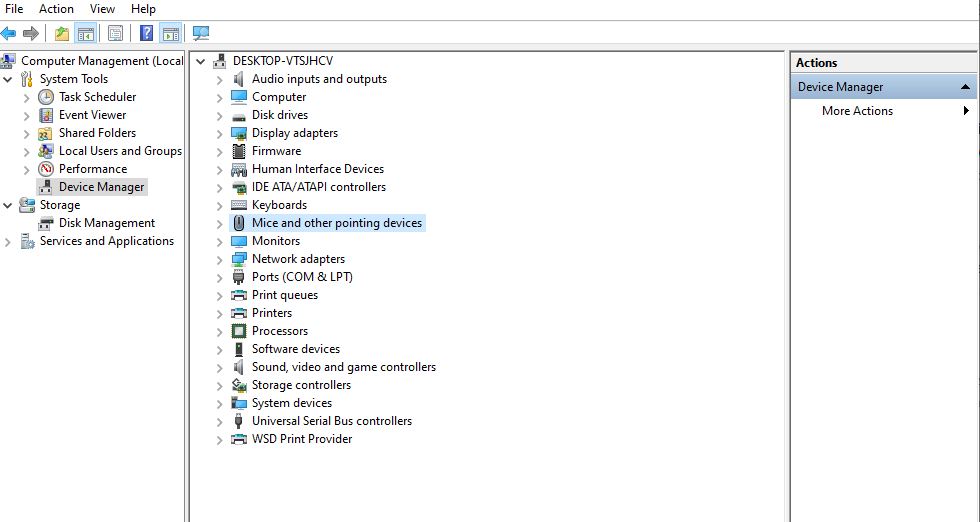The width and height of the screenshot is (980, 522).
Task: Toggle the Show/Hide Console Tree button
Action: 86,33
